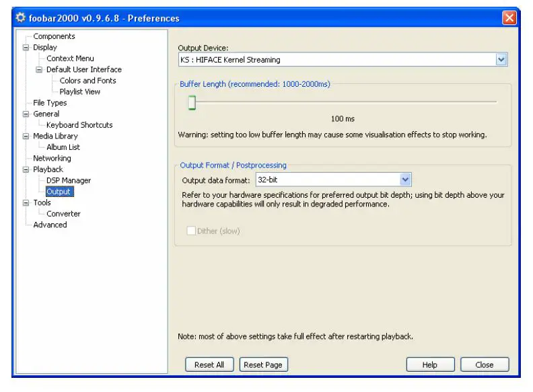Click the Close button at bottom
533x392 pixels.
click(485, 364)
